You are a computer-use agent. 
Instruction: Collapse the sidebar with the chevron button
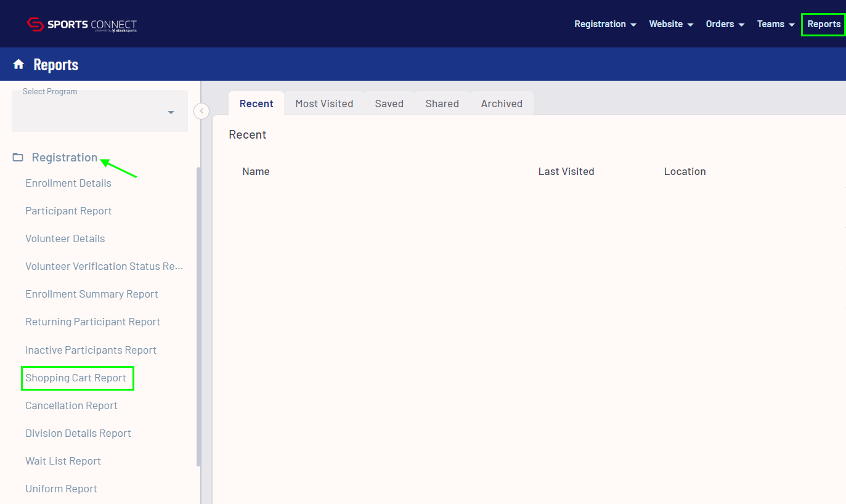pos(201,111)
